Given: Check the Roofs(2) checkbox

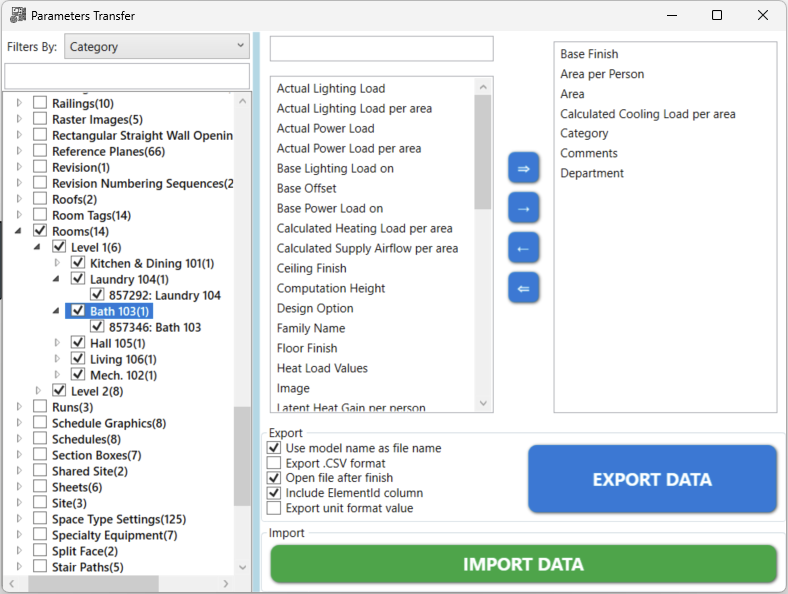Looking at the screenshot, I should pyautogui.click(x=40, y=199).
